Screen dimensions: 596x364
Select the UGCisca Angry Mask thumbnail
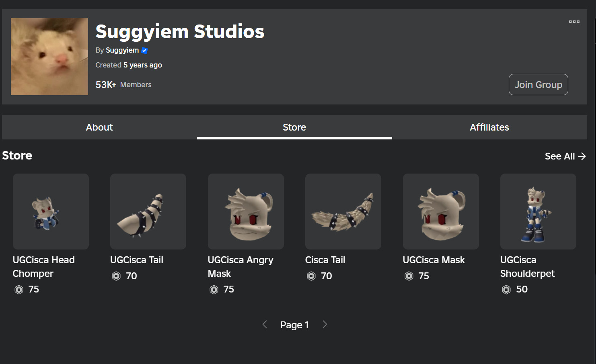click(246, 211)
